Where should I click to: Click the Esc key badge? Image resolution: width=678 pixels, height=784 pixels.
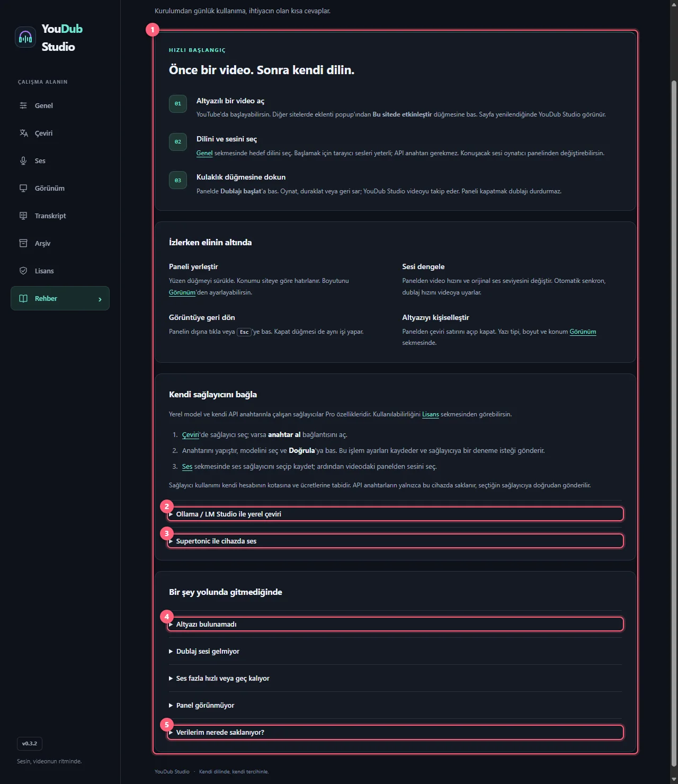point(244,332)
